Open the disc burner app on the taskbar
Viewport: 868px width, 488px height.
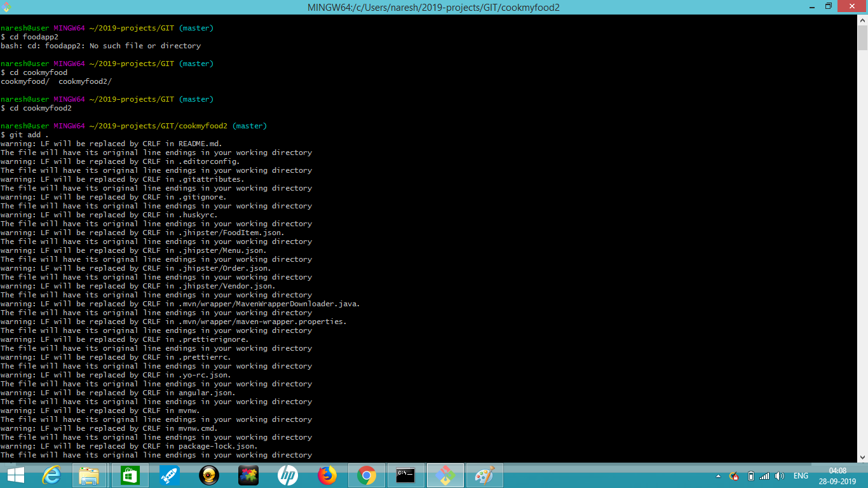(x=208, y=475)
